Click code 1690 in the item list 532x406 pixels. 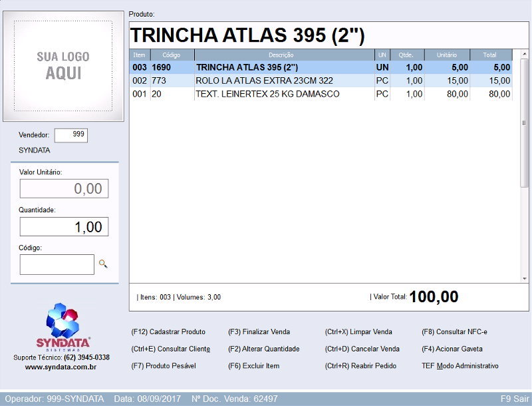[x=161, y=67]
